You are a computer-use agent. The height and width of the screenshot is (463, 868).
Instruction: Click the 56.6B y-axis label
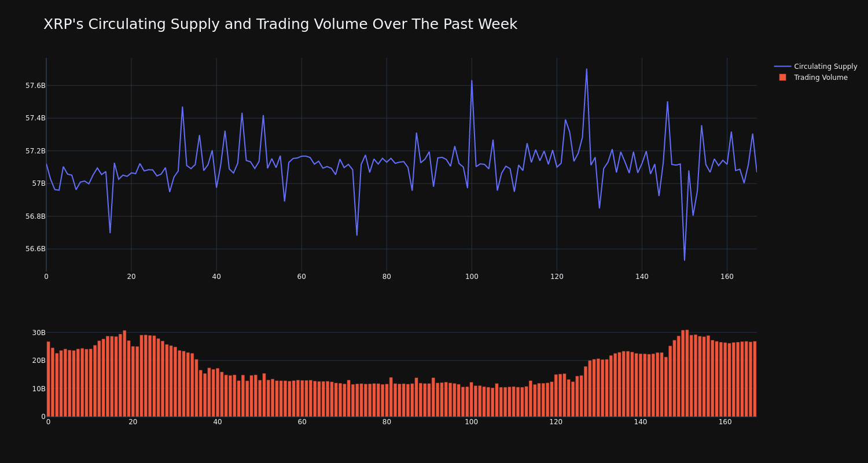pyautogui.click(x=35, y=249)
